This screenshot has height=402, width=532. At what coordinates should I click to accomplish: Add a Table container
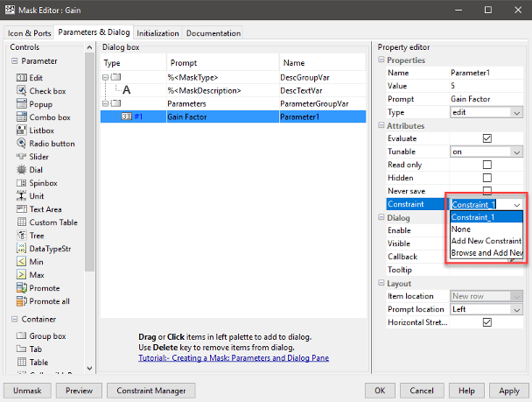[32, 362]
